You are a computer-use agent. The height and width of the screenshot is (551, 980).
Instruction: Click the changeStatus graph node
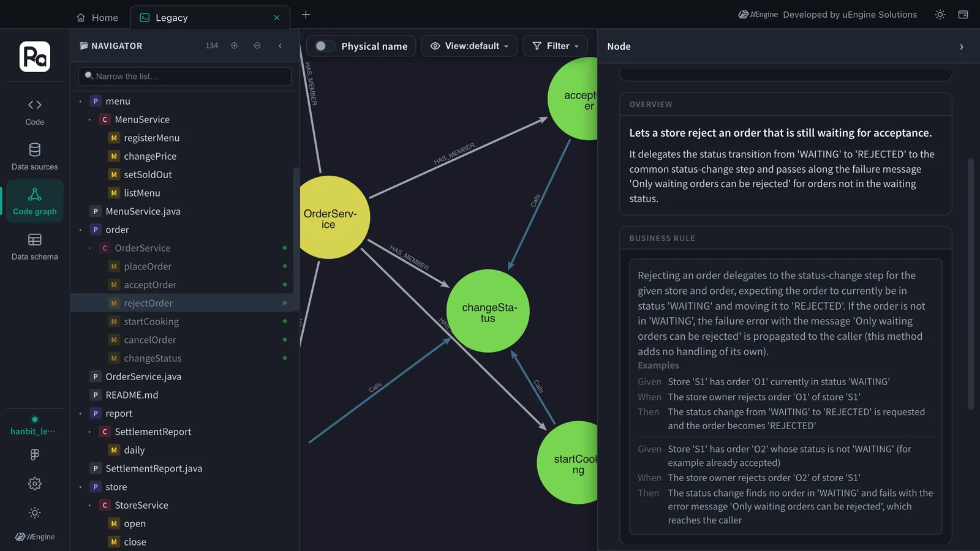coord(488,311)
